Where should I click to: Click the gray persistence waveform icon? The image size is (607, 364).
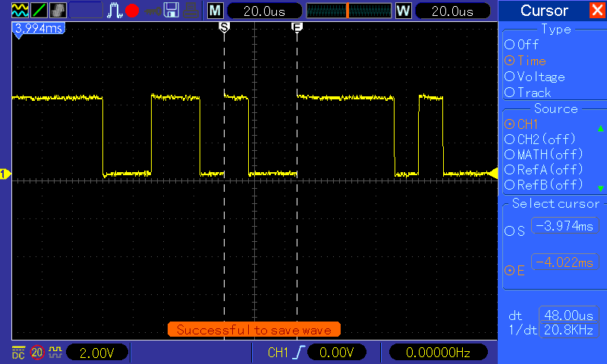point(58,11)
